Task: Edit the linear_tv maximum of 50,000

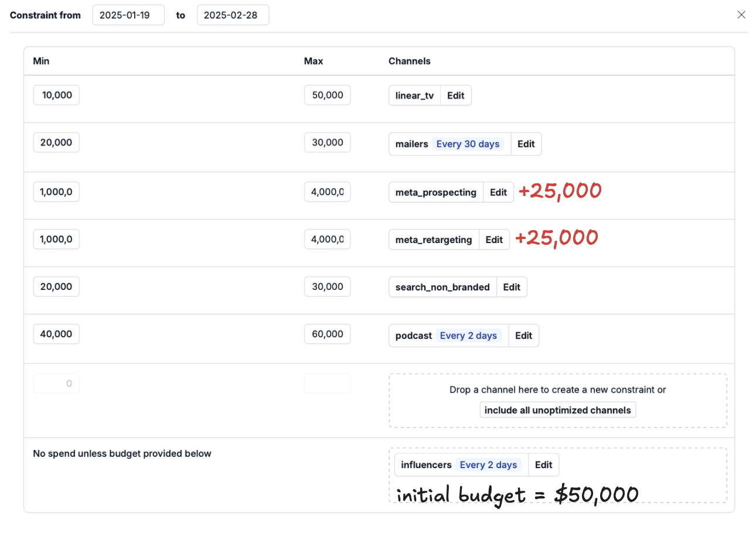Action: pos(327,94)
